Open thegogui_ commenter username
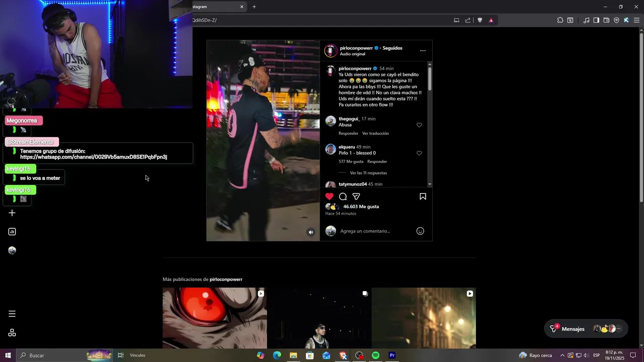Screen dimensions: 644x362 (x=349, y=119)
